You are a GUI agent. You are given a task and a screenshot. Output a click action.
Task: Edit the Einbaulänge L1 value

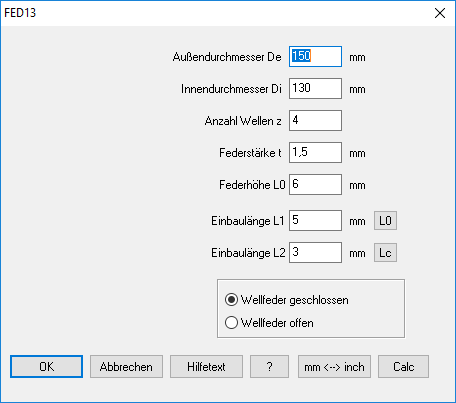pos(315,221)
